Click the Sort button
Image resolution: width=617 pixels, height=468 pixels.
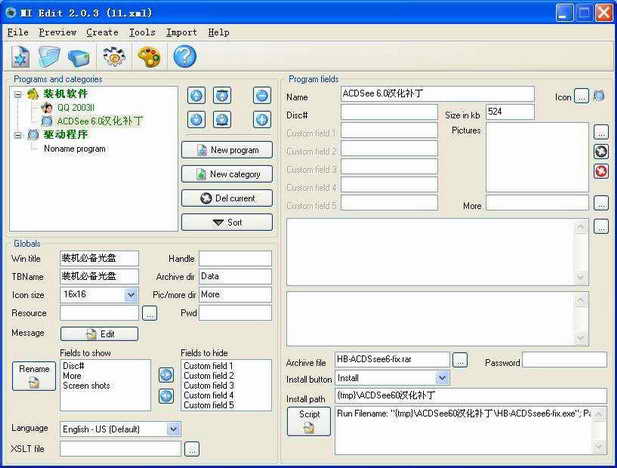(227, 222)
